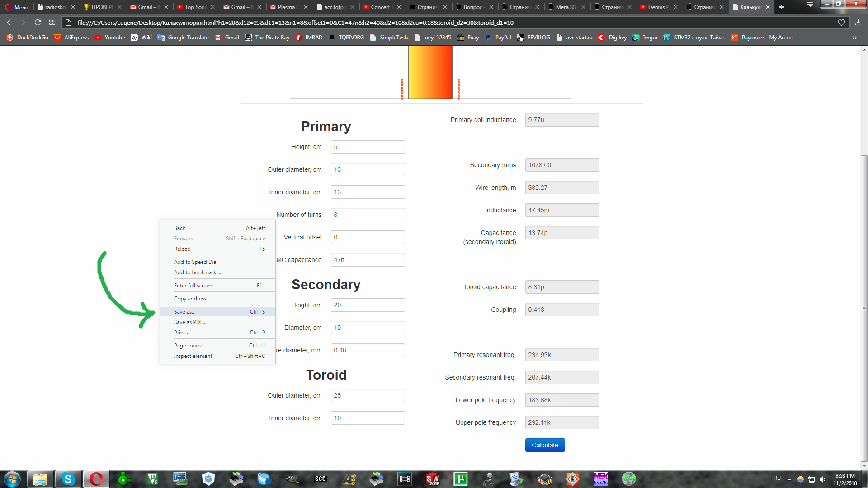Image resolution: width=868 pixels, height=488 pixels.
Task: Show hidden system tray icons
Action: coord(789,479)
